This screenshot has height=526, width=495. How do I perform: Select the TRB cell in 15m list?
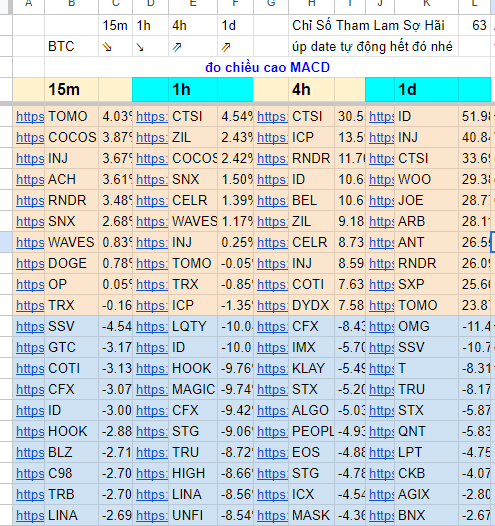point(71,494)
